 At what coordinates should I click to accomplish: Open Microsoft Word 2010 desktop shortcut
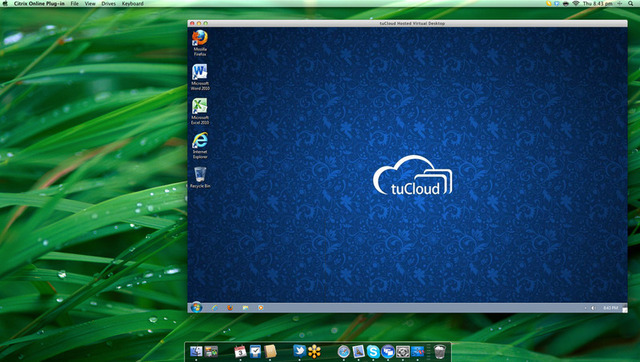click(x=200, y=77)
